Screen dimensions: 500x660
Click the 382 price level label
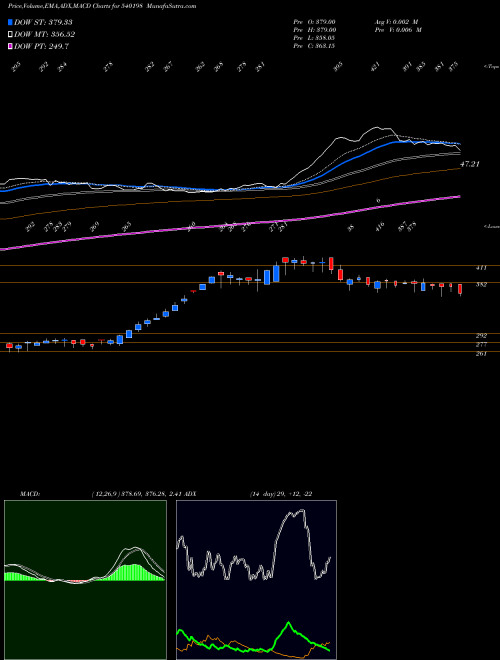(x=481, y=285)
